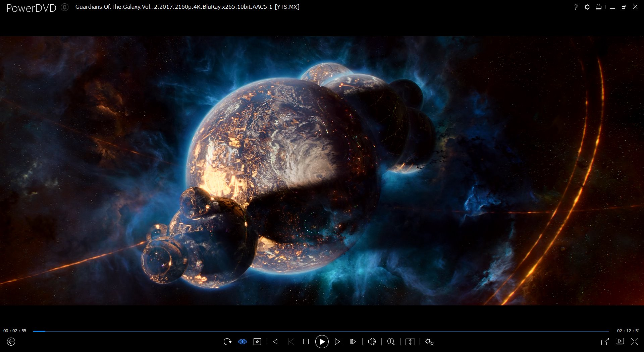This screenshot has width=644, height=352.
Task: Open the volume control panel
Action: click(372, 342)
